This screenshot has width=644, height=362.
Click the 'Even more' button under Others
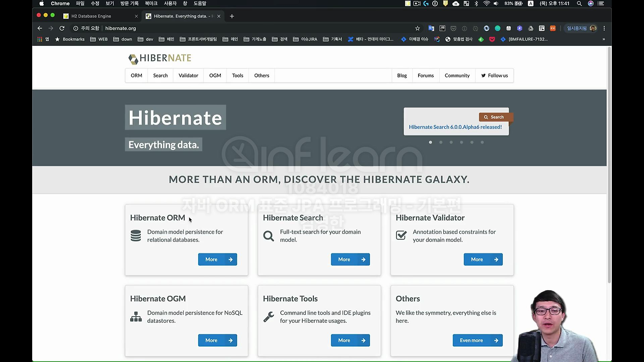[477, 340]
